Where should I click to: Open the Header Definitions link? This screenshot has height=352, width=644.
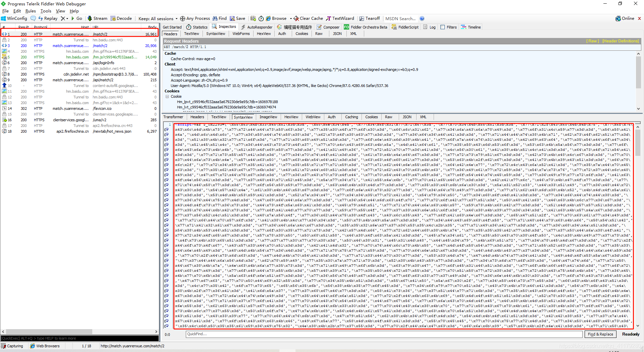pyautogui.click(x=621, y=41)
